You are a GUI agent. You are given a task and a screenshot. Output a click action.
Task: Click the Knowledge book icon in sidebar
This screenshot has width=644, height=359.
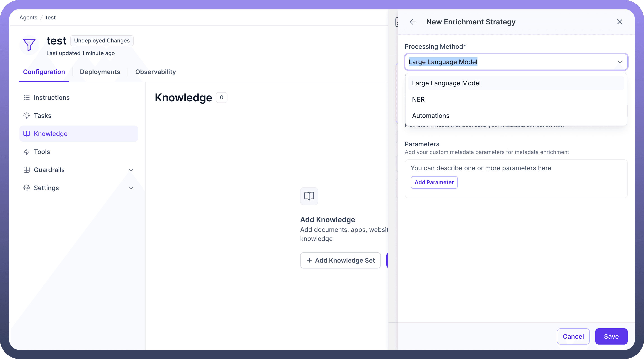[26, 134]
